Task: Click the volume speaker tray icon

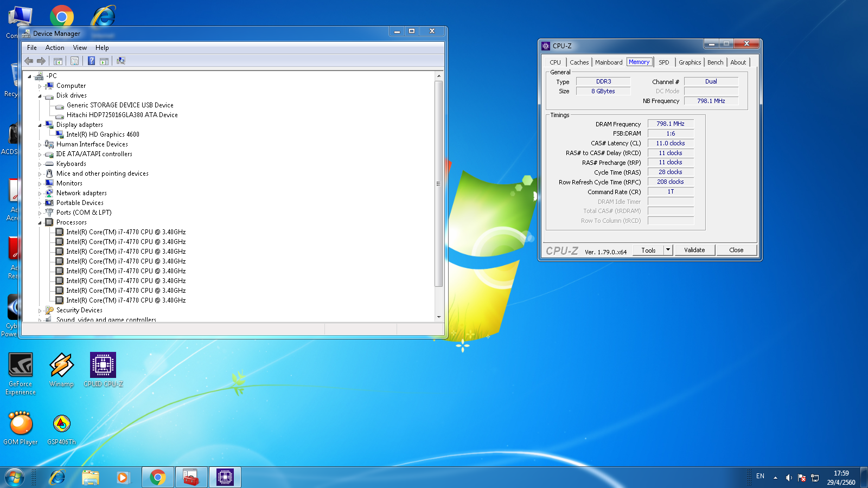Action: [x=788, y=478]
